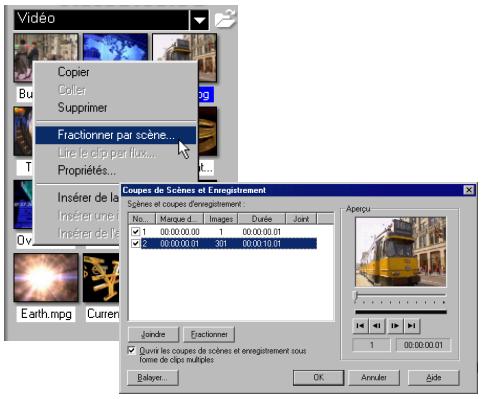Image resolution: width=482 pixels, height=399 pixels.
Task: Open the folder icon beside Vidéo dropdown
Action: (x=225, y=19)
